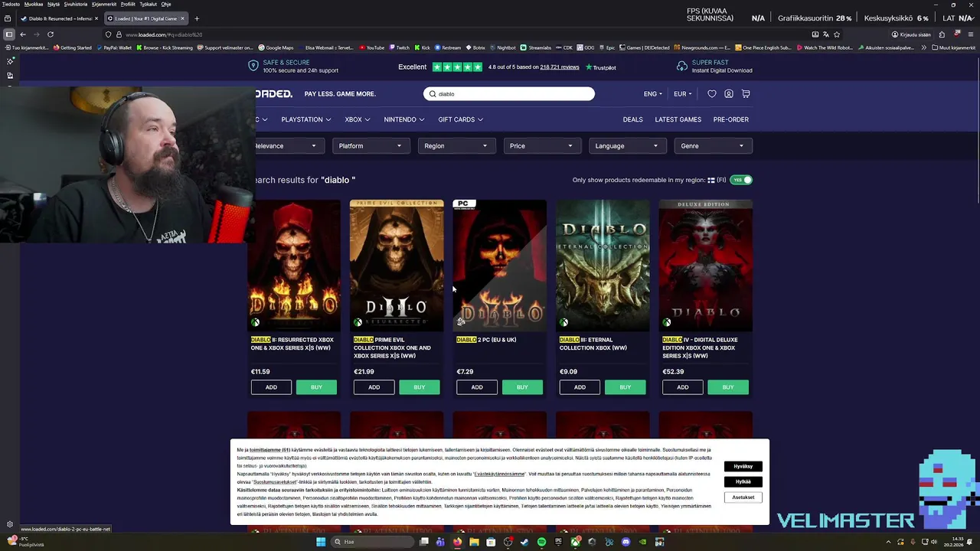Open the YouTube bookmark
This screenshot has width=980, height=551.
(x=371, y=47)
